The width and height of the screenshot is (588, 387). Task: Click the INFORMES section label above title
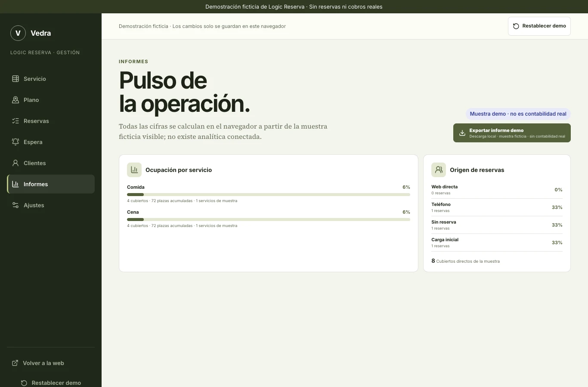[x=133, y=61]
